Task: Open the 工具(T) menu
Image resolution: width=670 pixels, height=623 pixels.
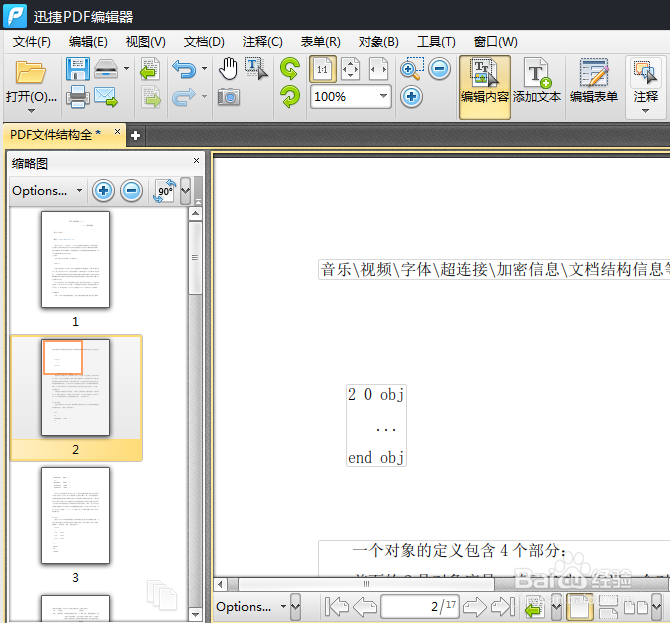Action: point(436,42)
